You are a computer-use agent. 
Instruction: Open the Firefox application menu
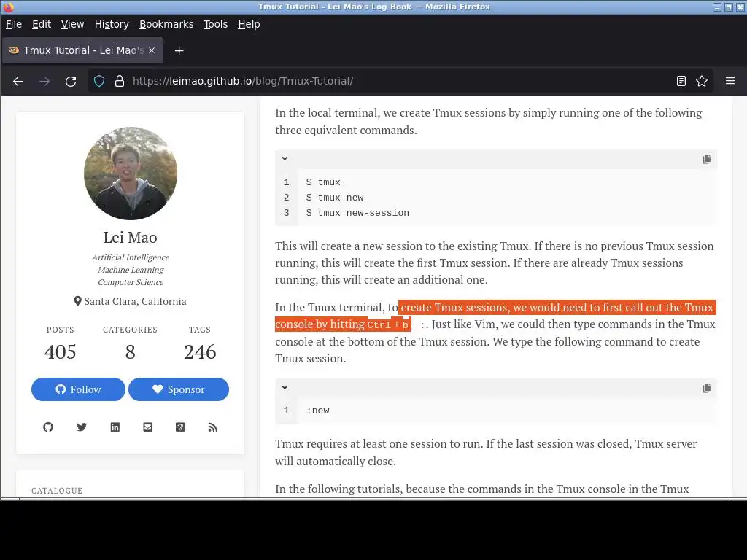click(729, 81)
